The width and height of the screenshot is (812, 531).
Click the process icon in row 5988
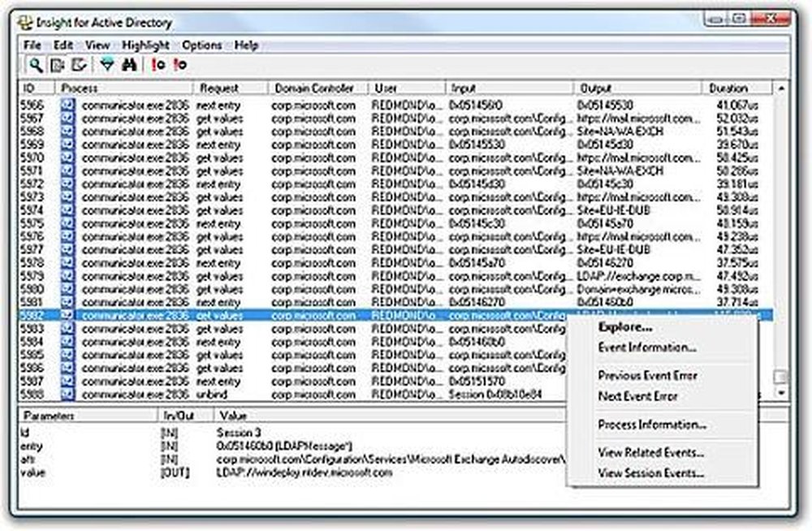tap(67, 395)
